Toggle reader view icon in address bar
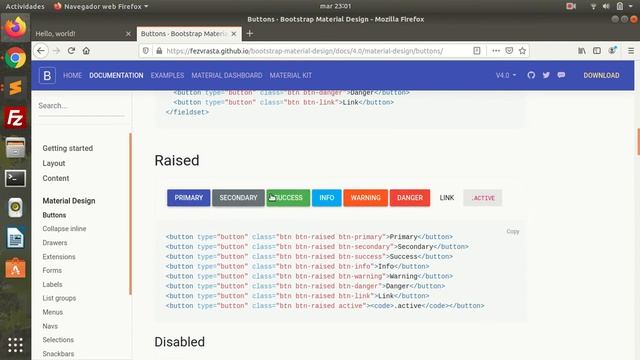The image size is (640, 360). [x=476, y=51]
